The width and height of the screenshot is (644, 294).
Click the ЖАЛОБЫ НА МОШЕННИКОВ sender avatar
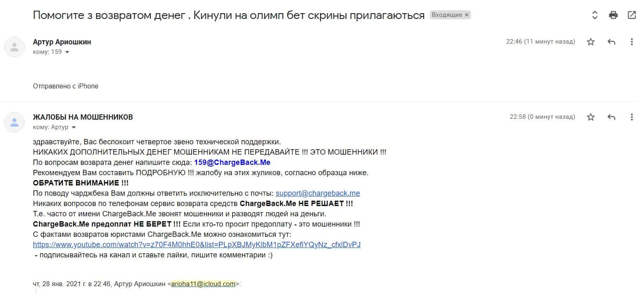14,122
